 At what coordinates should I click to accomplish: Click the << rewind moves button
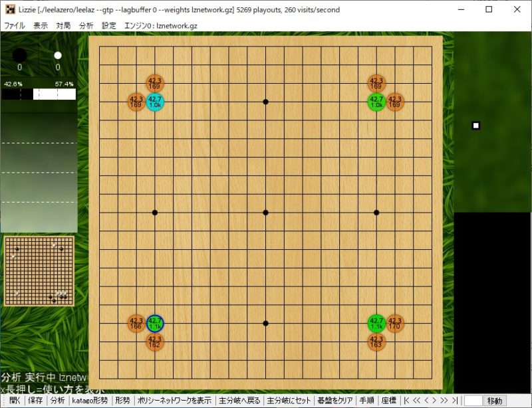pos(417,401)
